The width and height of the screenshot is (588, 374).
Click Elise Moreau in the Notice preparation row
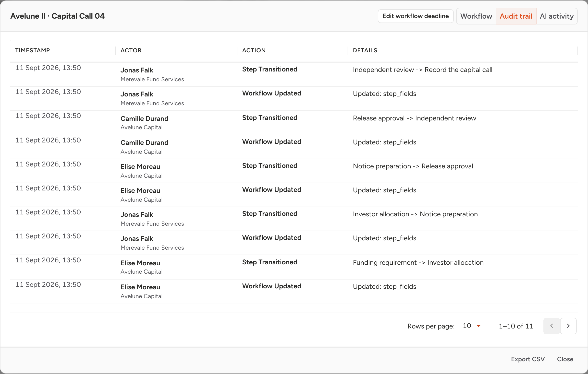tap(140, 167)
